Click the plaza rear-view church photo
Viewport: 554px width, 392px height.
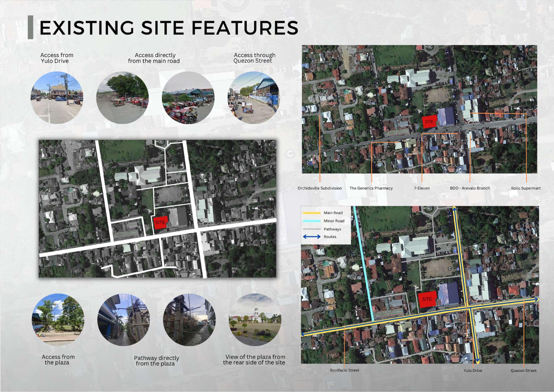tap(255, 319)
